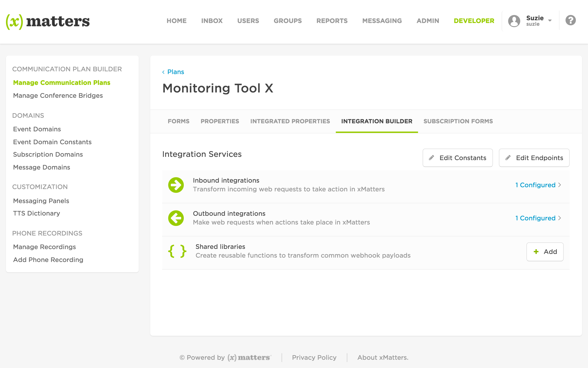Open Messaging Panels

41,201
